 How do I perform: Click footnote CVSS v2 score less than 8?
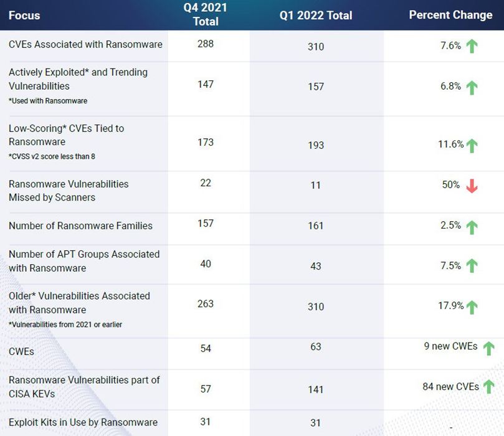point(52,156)
